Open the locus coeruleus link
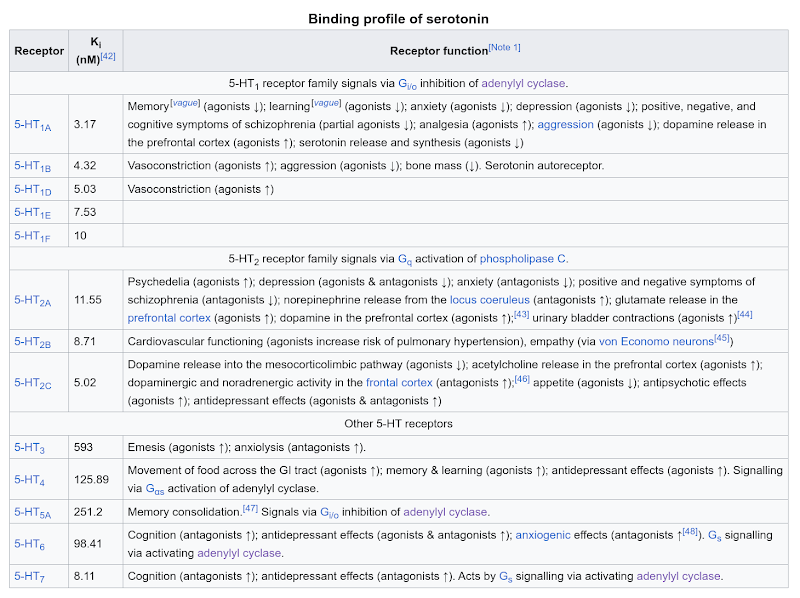The image size is (800, 598). pyautogui.click(x=489, y=299)
